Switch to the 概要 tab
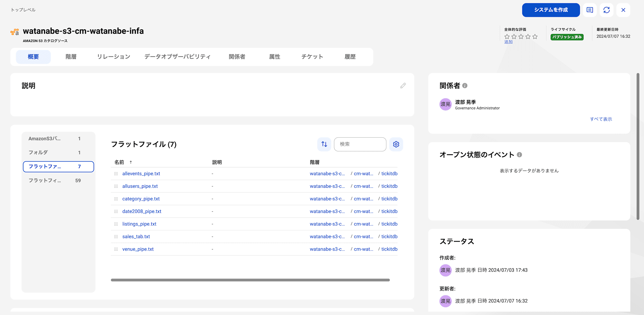The width and height of the screenshot is (644, 315). [33, 57]
